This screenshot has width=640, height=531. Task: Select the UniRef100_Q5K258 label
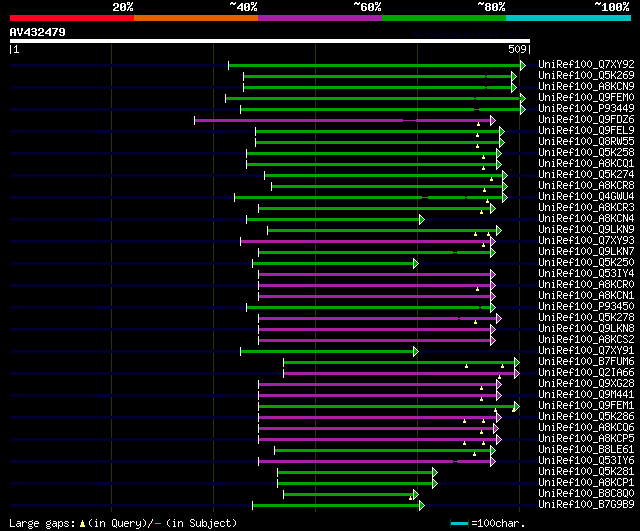(x=586, y=153)
